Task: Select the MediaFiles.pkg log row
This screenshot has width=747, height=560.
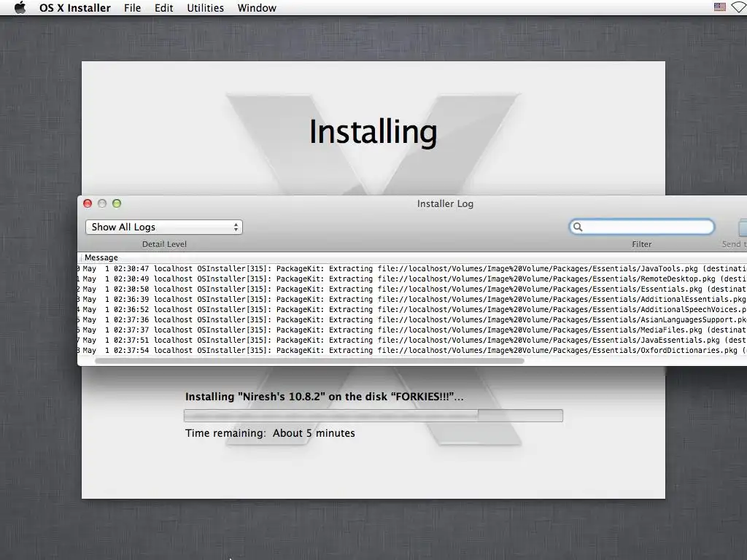Action: (412, 330)
